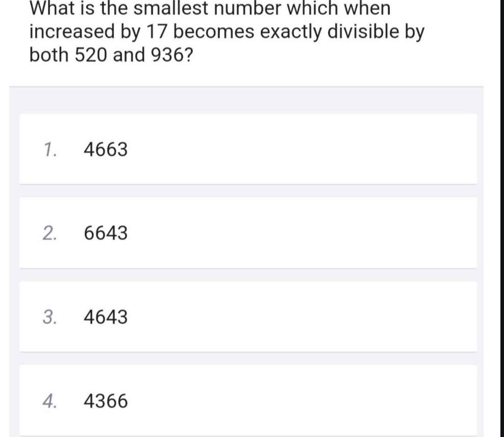Screen dimensions: 504x437
Task: Click the dark scrollbar strip on right edge
Action: 502,218
